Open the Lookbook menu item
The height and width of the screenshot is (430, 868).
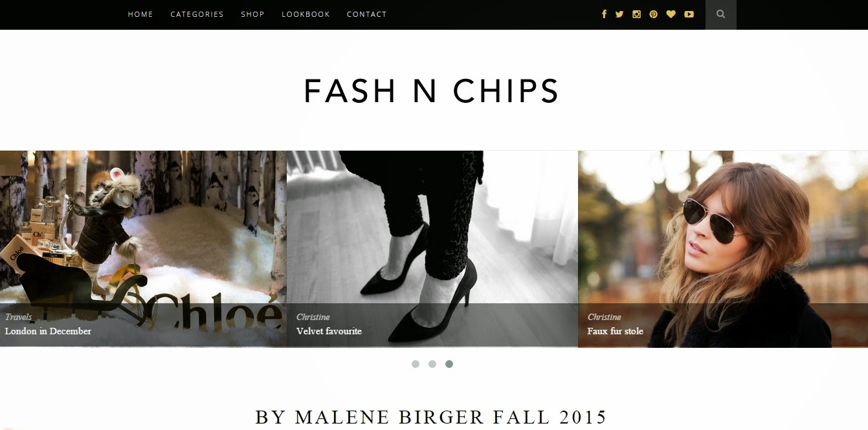(x=306, y=14)
